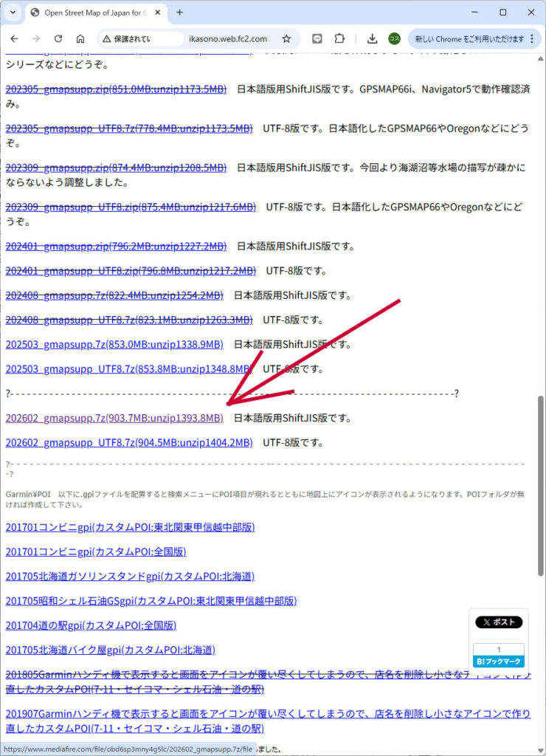546x756 pixels.
Task: Open the extensions puzzle icon
Action: (339, 39)
